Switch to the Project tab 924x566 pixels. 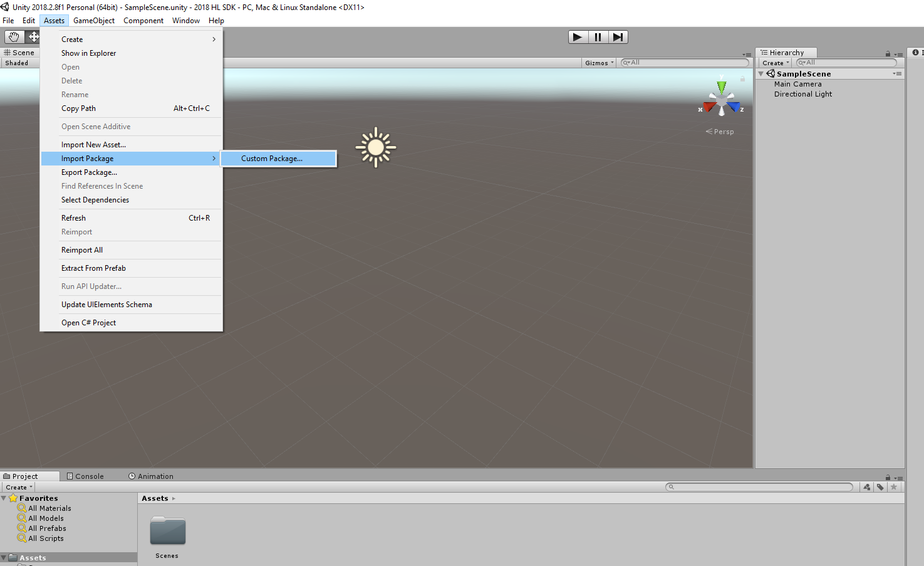pyautogui.click(x=29, y=476)
